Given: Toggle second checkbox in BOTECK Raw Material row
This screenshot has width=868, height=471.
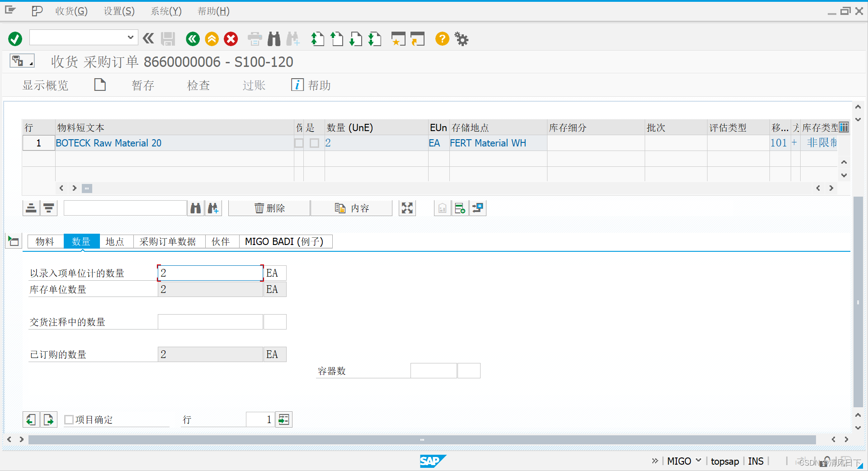Looking at the screenshot, I should (315, 143).
